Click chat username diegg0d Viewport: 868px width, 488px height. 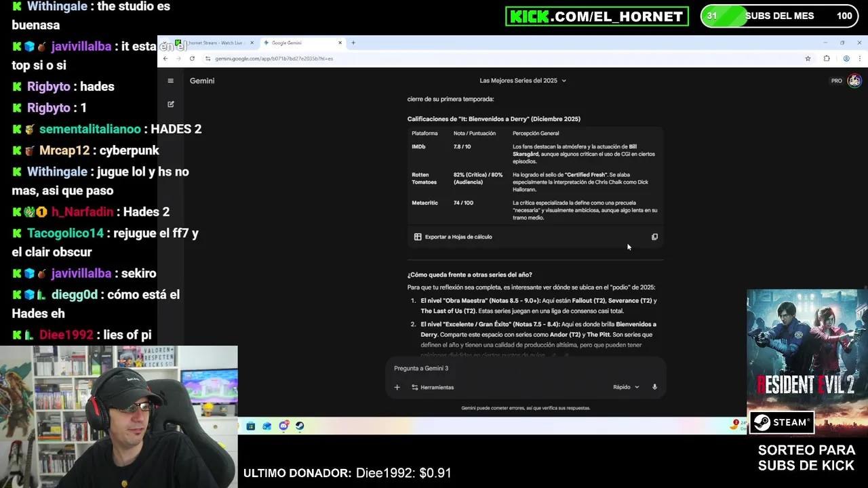[x=75, y=295]
